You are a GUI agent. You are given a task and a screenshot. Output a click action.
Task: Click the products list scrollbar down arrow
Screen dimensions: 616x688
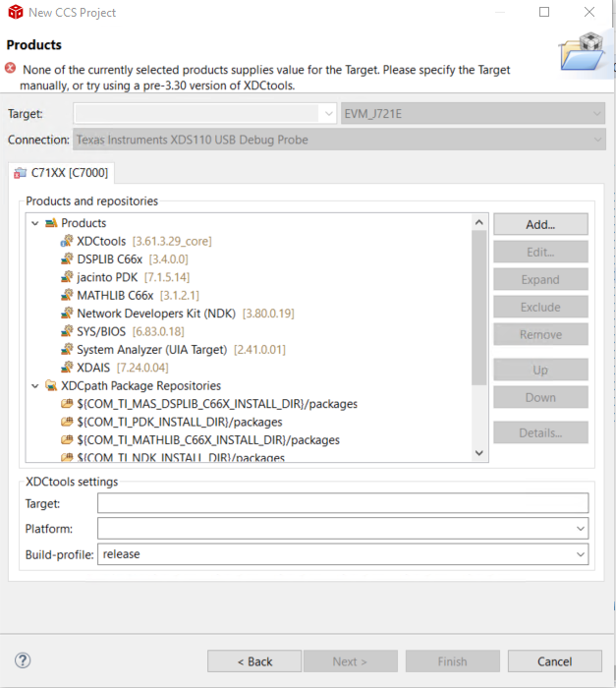[479, 453]
